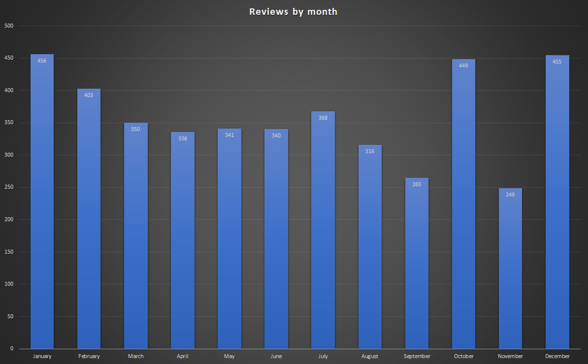Select the April bar

coord(183,241)
